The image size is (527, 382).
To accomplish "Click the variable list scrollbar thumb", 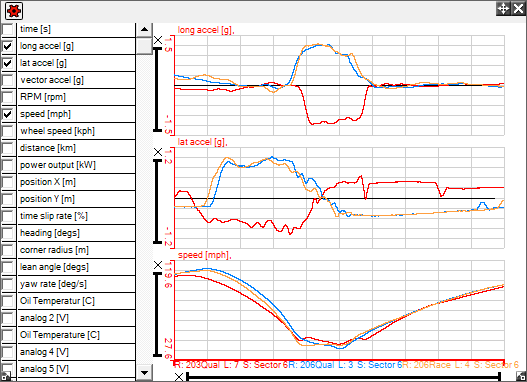I will coord(145,46).
